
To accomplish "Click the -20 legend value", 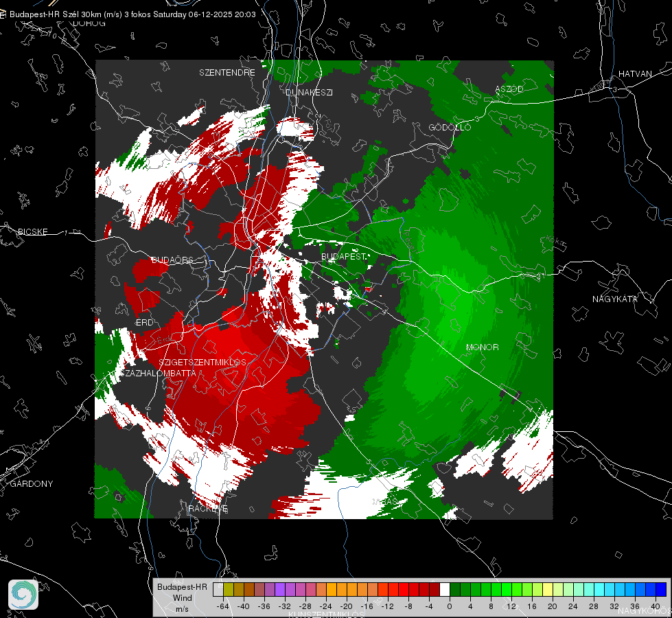I will (346, 606).
